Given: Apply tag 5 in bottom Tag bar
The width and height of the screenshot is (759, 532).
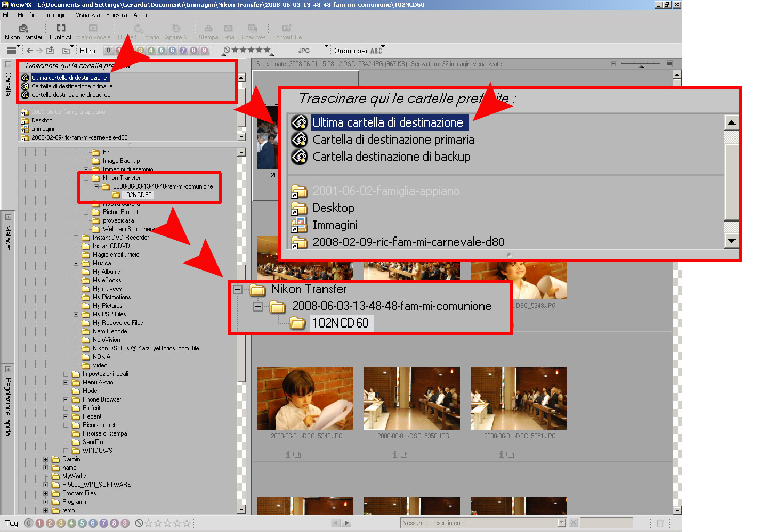Looking at the screenshot, I should pyautogui.click(x=82, y=523).
